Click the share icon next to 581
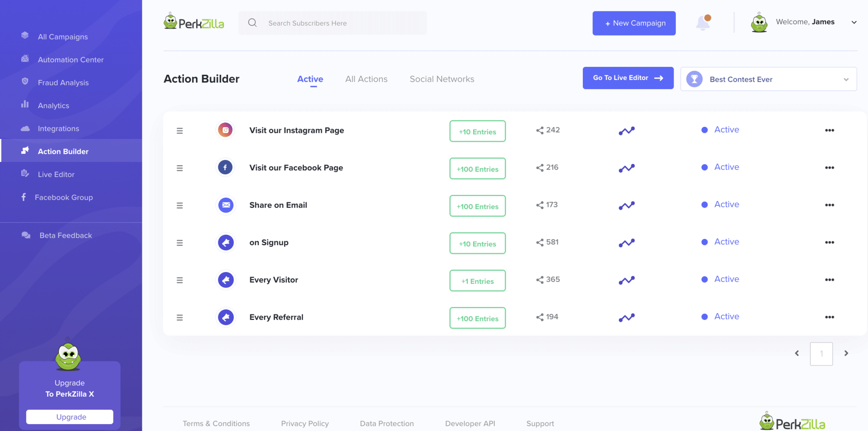The width and height of the screenshot is (868, 431). pos(540,242)
